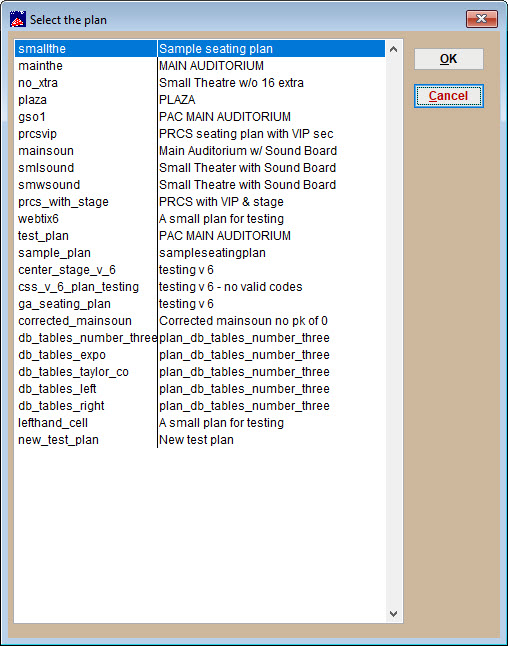Image resolution: width=508 pixels, height=646 pixels.
Task: Choose the center_stage_v_6 plan
Action: tap(200, 270)
